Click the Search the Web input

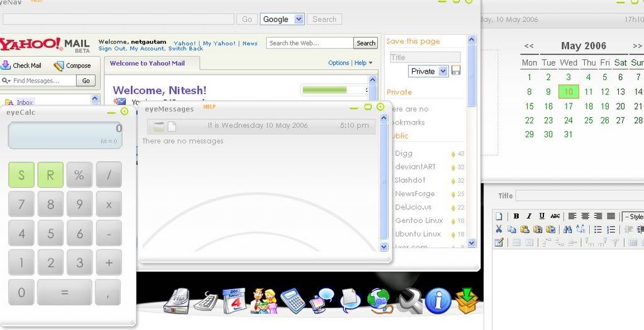click(x=309, y=43)
